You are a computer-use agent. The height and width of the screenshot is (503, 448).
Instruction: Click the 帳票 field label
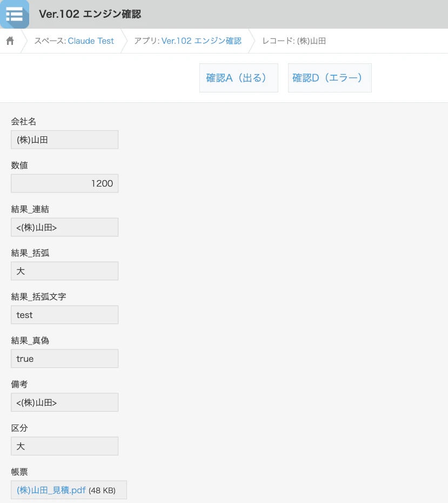pyautogui.click(x=19, y=472)
